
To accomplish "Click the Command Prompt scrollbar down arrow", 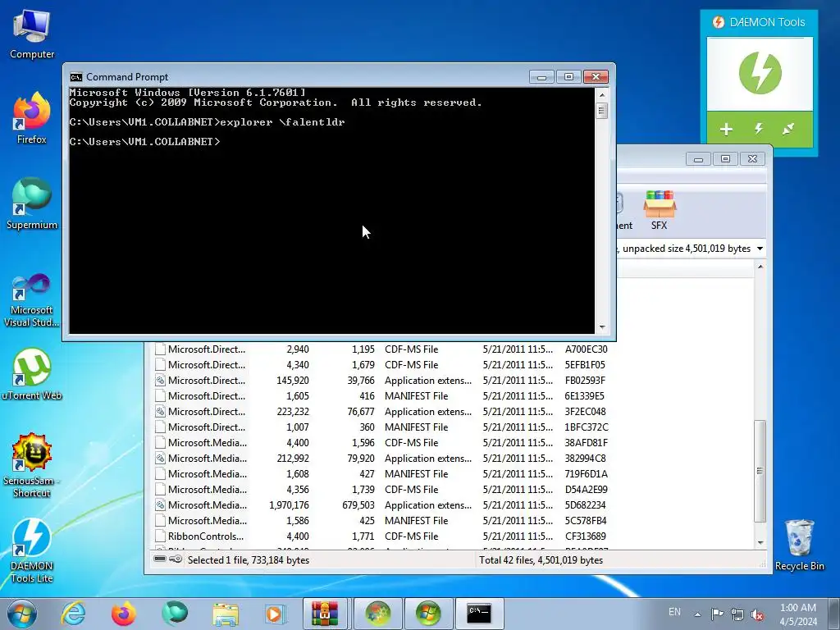I will 601,327.
